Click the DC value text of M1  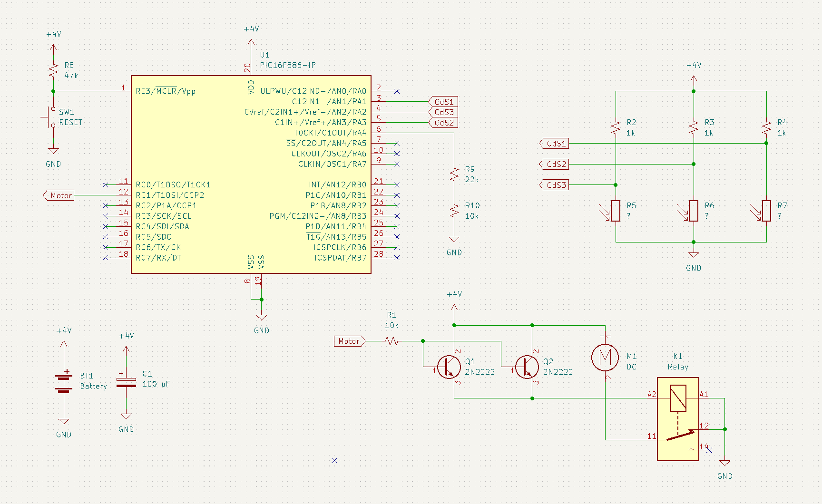pyautogui.click(x=632, y=367)
